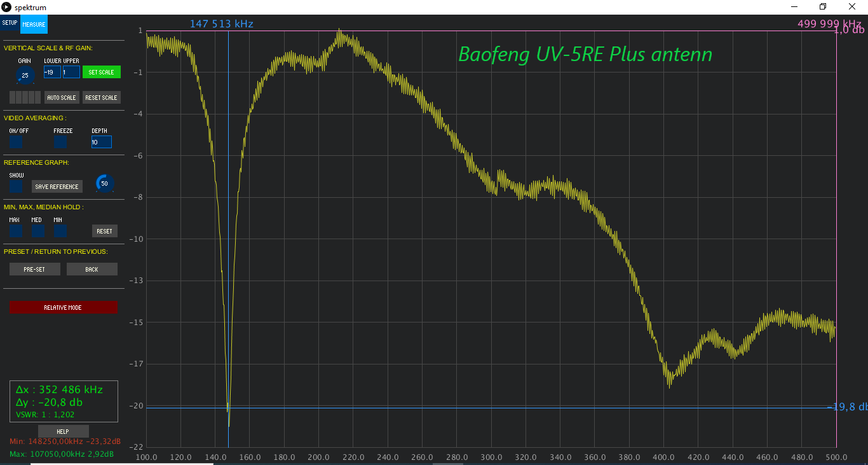Click the -22 vertical axis label
868x465 pixels.
tap(137, 447)
